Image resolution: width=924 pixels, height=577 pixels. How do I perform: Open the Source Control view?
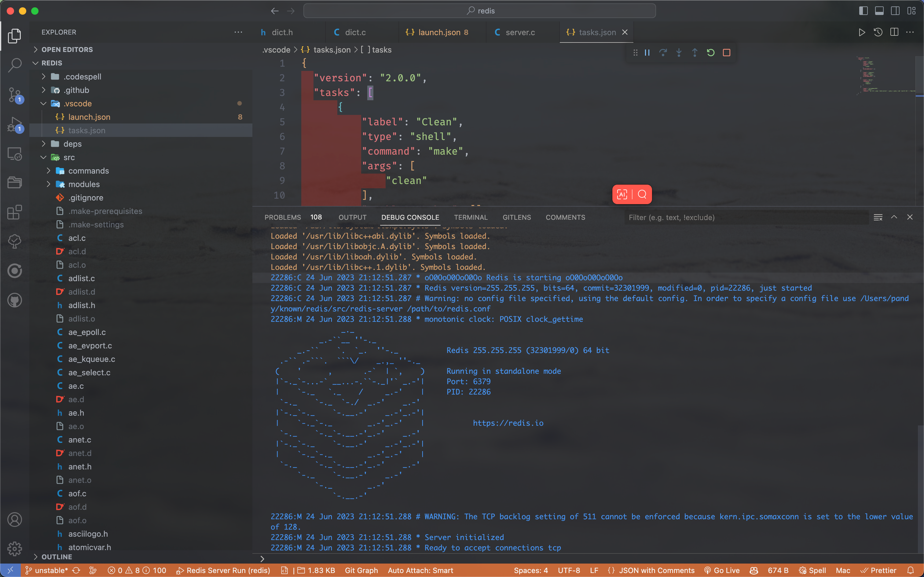(14, 95)
